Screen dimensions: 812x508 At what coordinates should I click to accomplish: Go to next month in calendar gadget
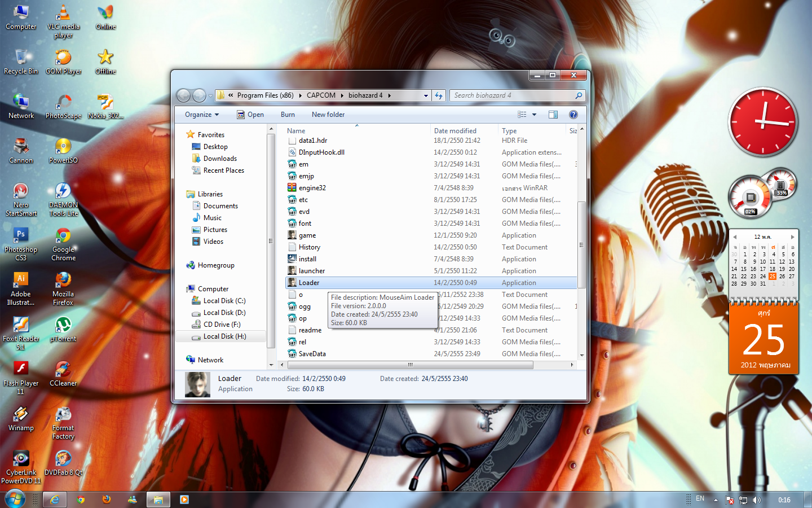(792, 237)
